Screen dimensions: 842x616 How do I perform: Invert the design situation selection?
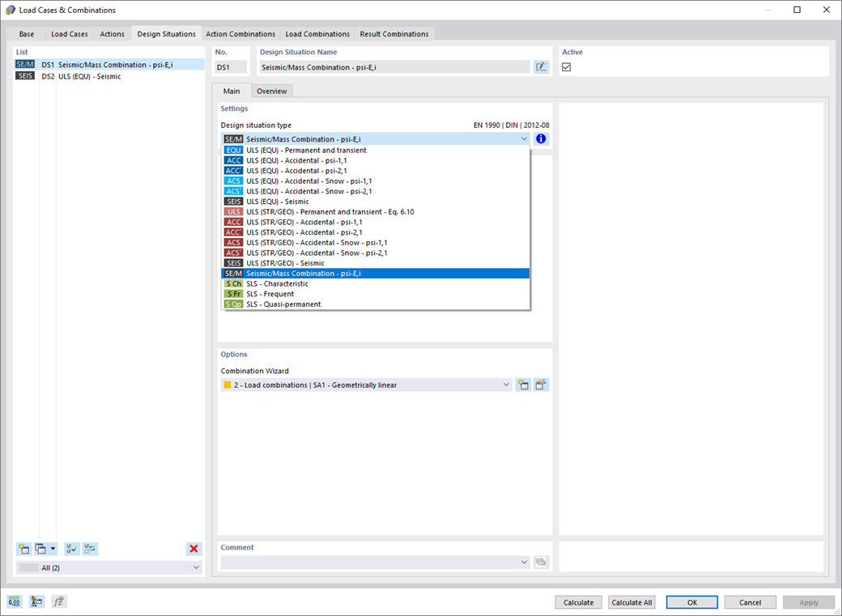[x=90, y=548]
